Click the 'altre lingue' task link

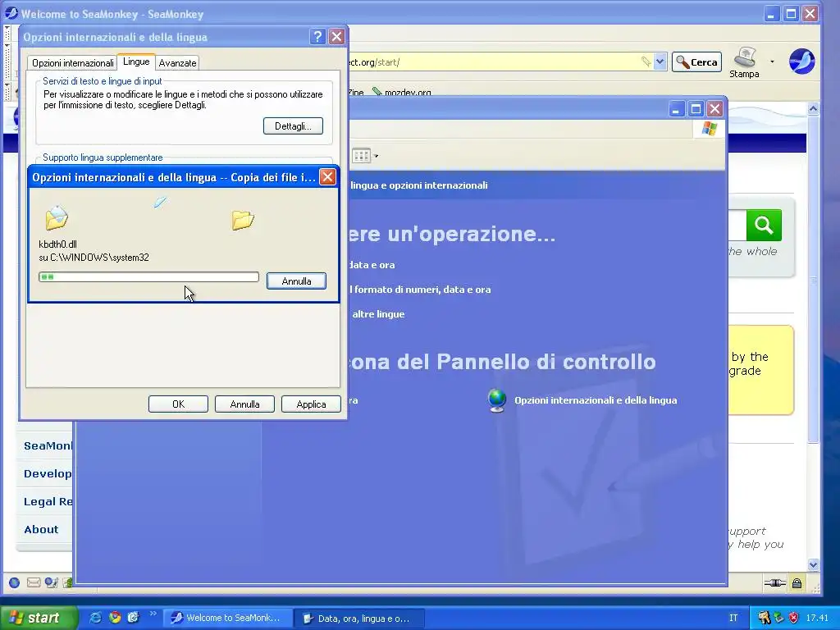378,314
